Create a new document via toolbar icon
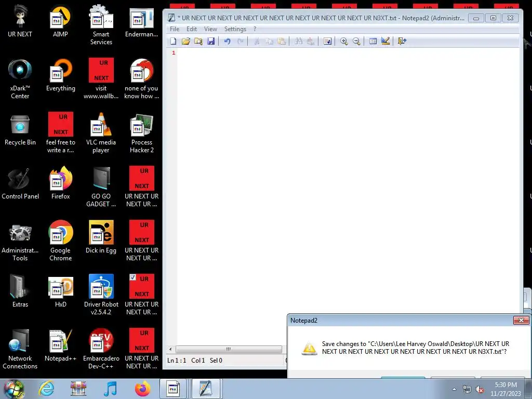The image size is (532, 399). coord(174,42)
